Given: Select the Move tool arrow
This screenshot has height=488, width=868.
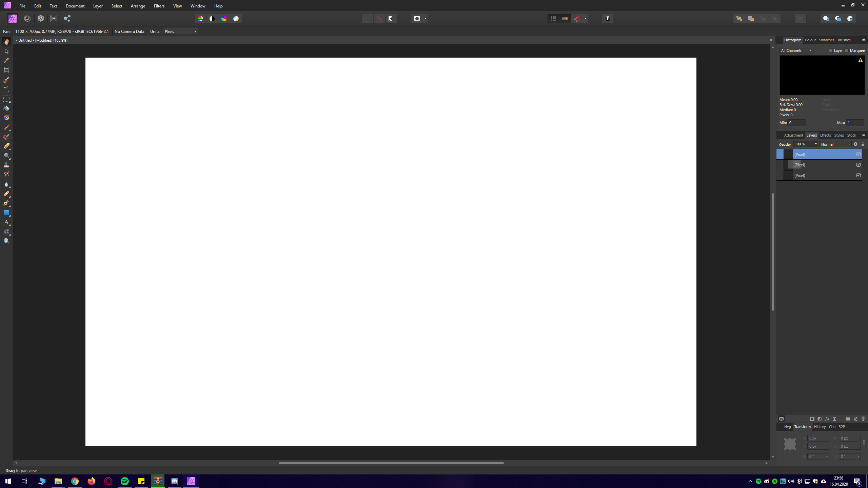Looking at the screenshot, I should click(6, 51).
